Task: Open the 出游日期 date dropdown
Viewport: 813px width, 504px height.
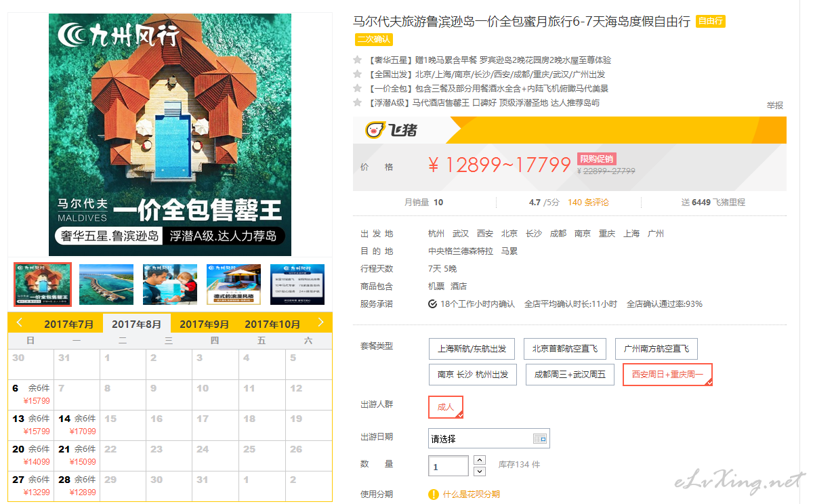Action: click(489, 438)
